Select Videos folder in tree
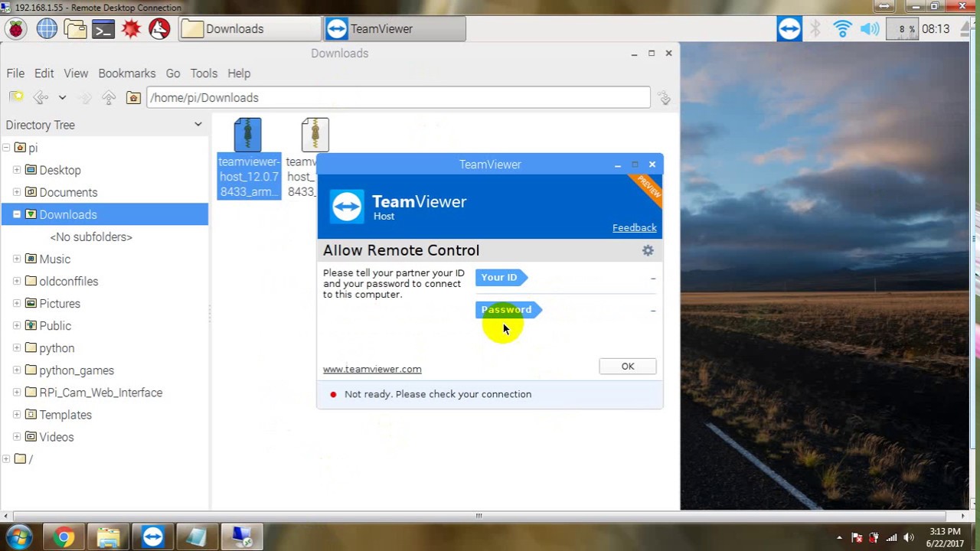The width and height of the screenshot is (980, 551). (x=57, y=437)
